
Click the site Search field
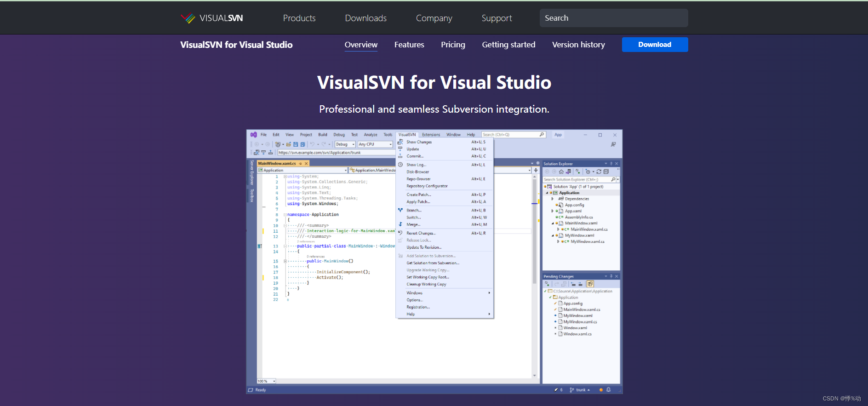coord(614,18)
